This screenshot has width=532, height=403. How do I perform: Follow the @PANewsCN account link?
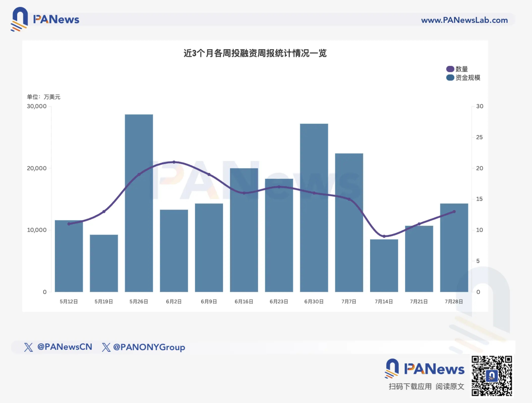point(66,347)
